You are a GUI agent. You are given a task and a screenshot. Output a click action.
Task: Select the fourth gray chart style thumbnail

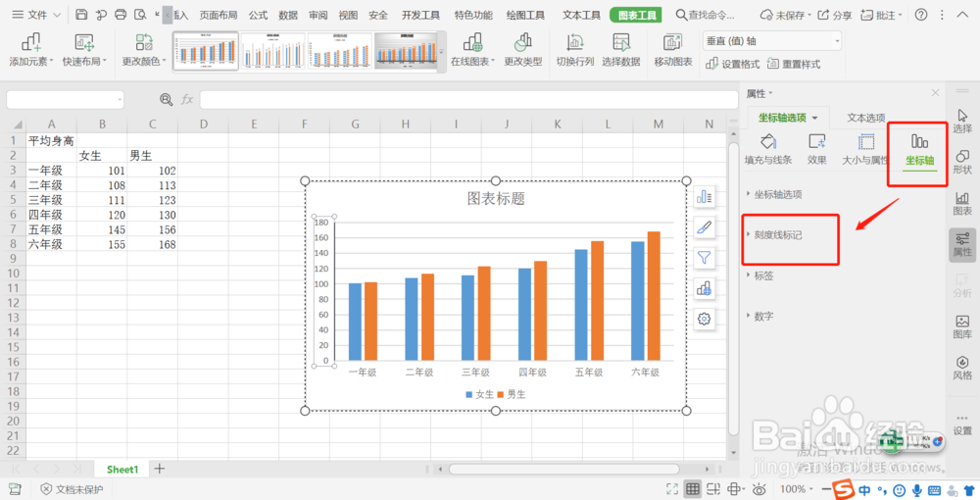coord(405,51)
